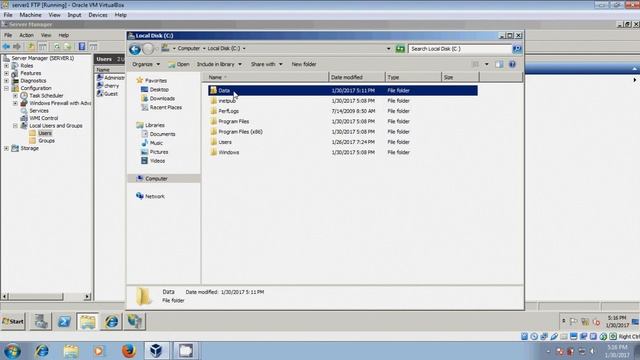Sort by the Type column header
The width and height of the screenshot is (640, 360).
click(x=413, y=77)
